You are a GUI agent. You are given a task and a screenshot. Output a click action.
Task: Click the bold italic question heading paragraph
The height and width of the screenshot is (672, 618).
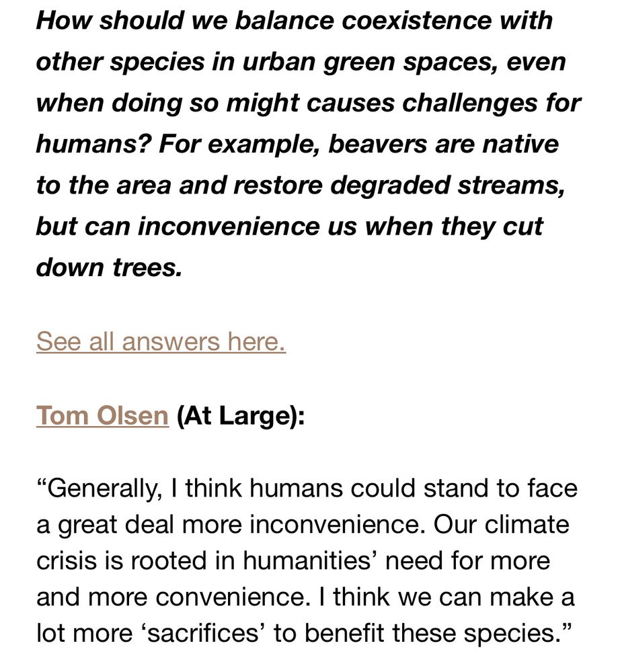click(309, 144)
